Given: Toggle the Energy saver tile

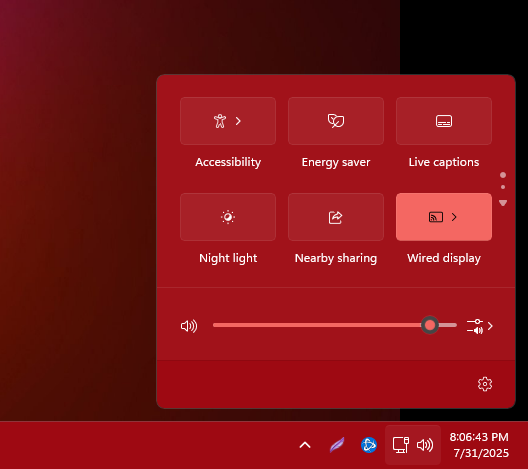Looking at the screenshot, I should coord(336,121).
